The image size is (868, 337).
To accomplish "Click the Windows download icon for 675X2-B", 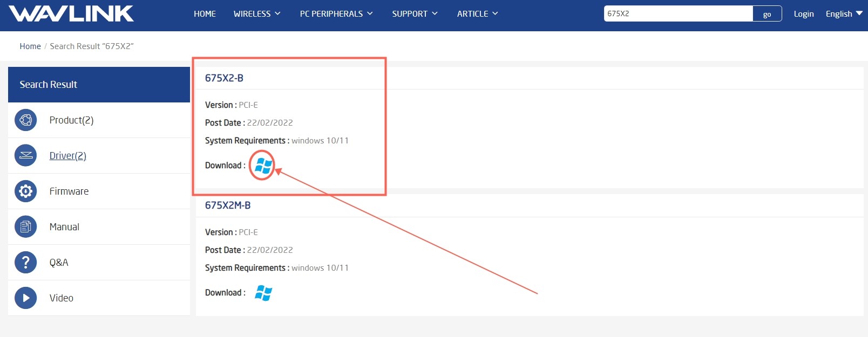I will point(263,166).
